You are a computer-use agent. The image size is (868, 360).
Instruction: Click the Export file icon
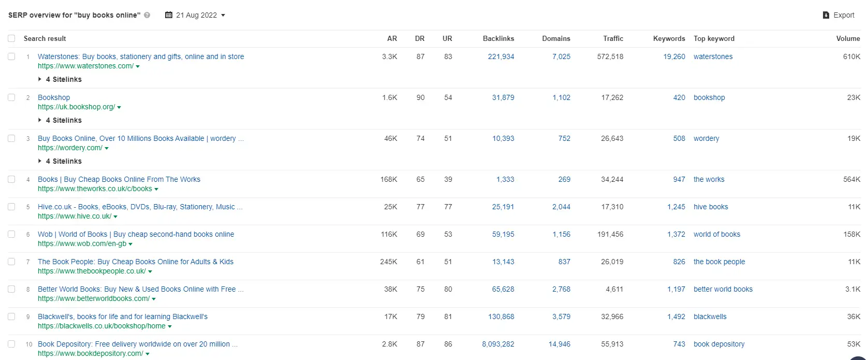click(x=826, y=15)
